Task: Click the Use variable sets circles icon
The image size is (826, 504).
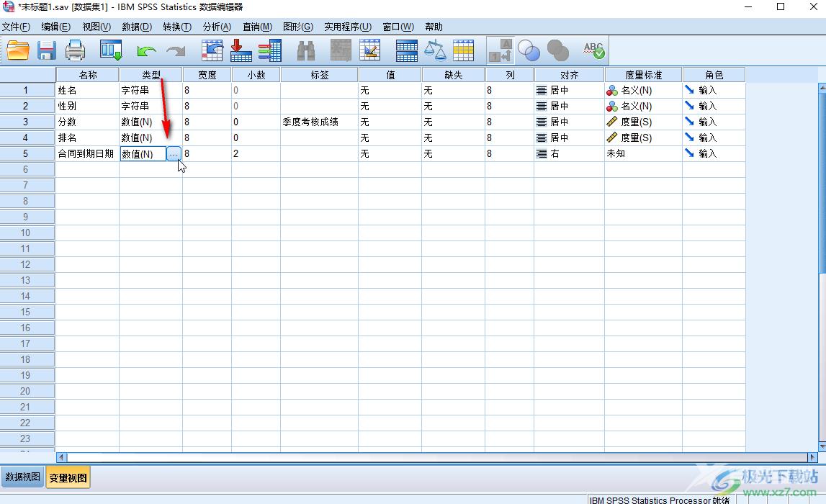Action: (529, 50)
